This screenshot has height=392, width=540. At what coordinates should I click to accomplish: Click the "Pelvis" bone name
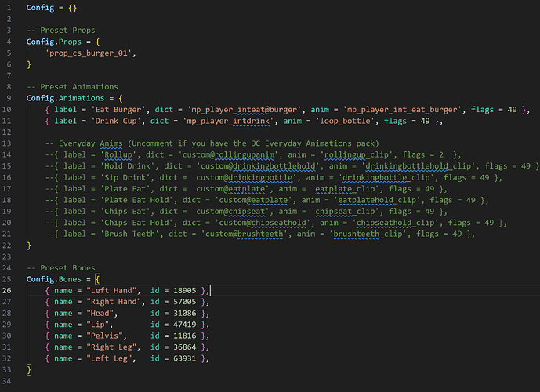point(104,336)
